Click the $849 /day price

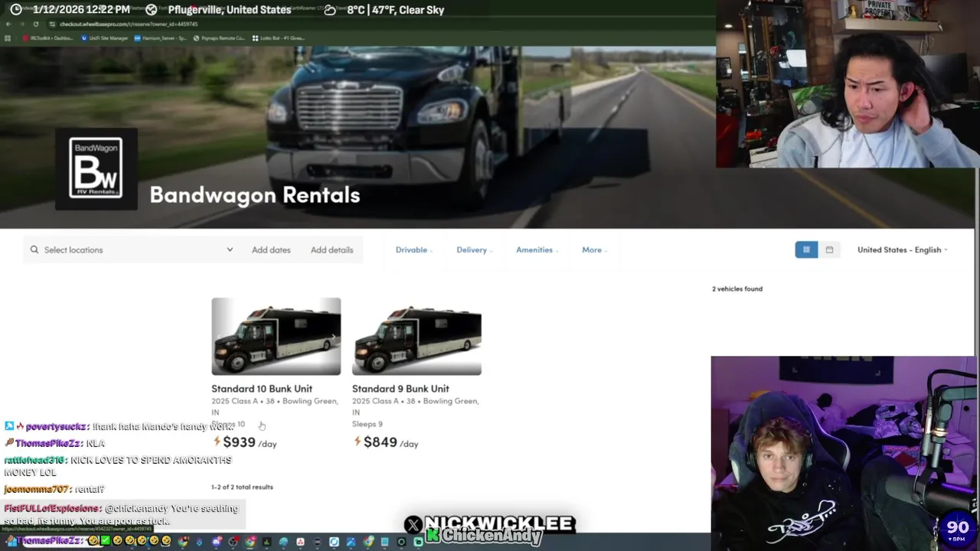coord(390,442)
